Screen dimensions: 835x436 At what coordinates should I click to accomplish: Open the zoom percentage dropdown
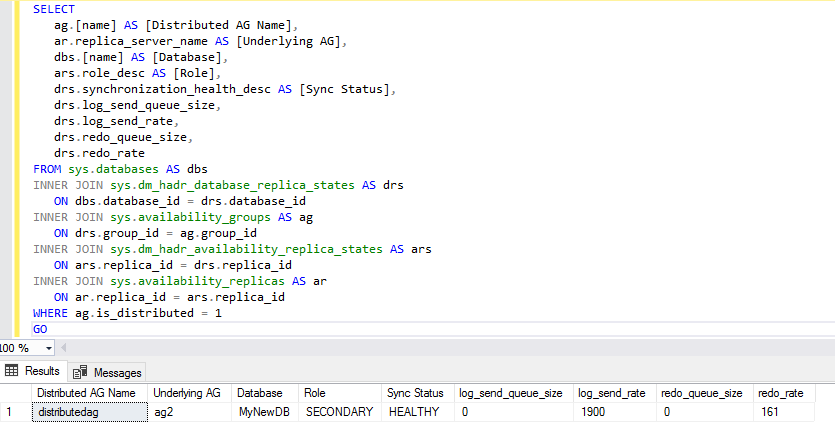click(x=48, y=348)
